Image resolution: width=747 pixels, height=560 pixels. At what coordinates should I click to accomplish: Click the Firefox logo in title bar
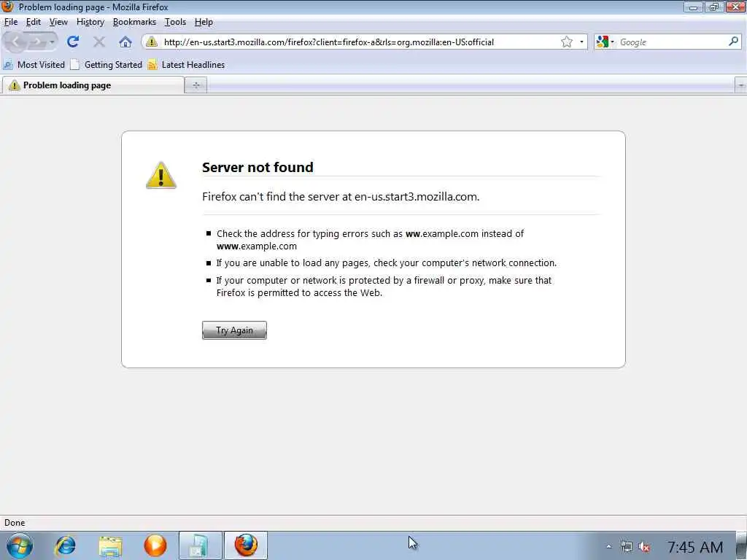[x=7, y=7]
